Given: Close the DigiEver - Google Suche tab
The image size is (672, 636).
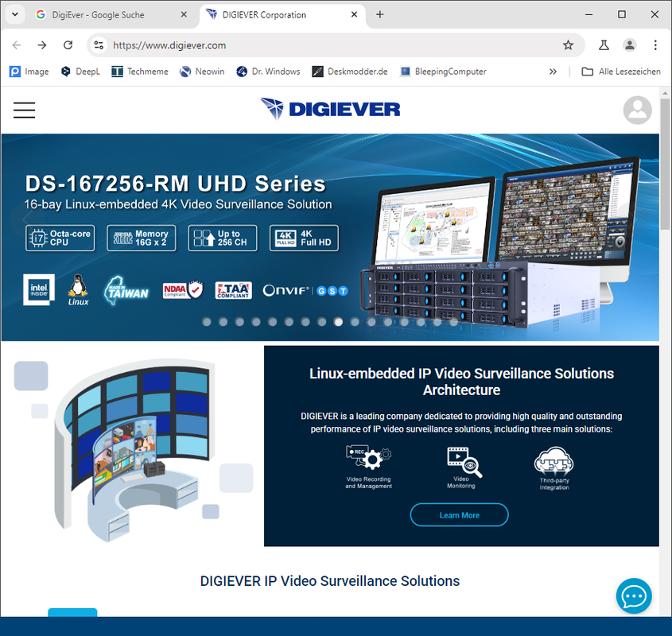Looking at the screenshot, I should pos(184,14).
